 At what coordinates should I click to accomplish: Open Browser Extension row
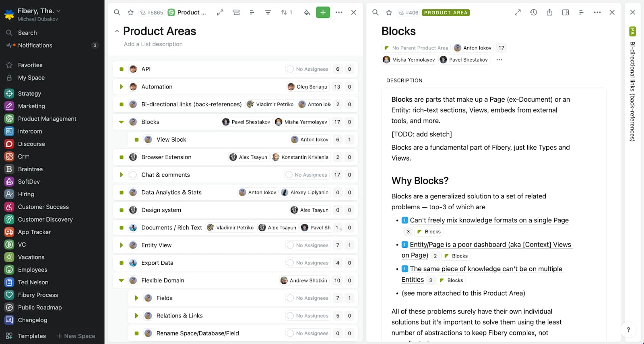click(x=235, y=157)
